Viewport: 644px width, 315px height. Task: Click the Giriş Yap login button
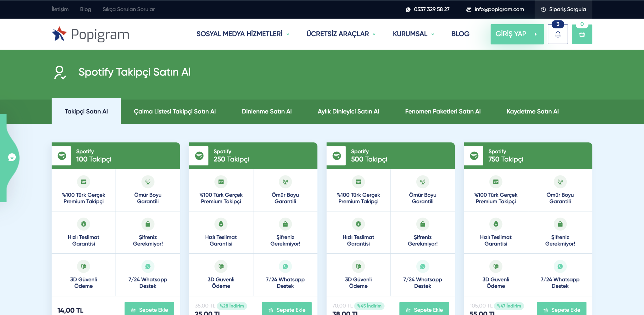pyautogui.click(x=517, y=34)
